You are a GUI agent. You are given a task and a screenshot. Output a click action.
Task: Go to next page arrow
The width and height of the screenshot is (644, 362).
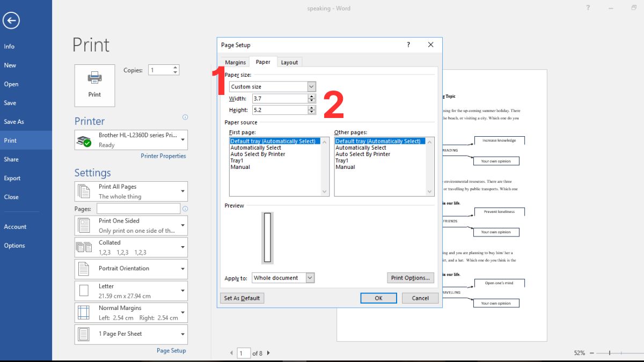tap(268, 353)
